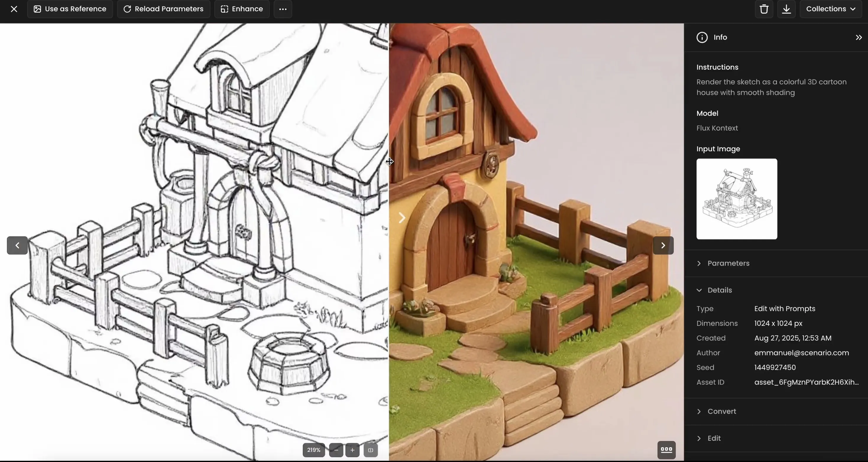Open the input sketch thumbnail
This screenshot has width=868, height=462.
pyautogui.click(x=736, y=199)
